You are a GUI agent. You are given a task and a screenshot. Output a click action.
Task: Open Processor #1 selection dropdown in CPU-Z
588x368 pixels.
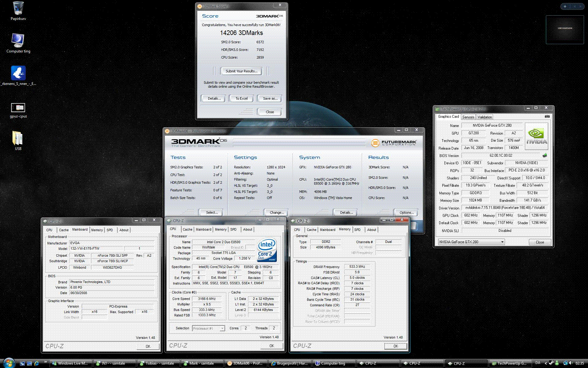pos(209,328)
